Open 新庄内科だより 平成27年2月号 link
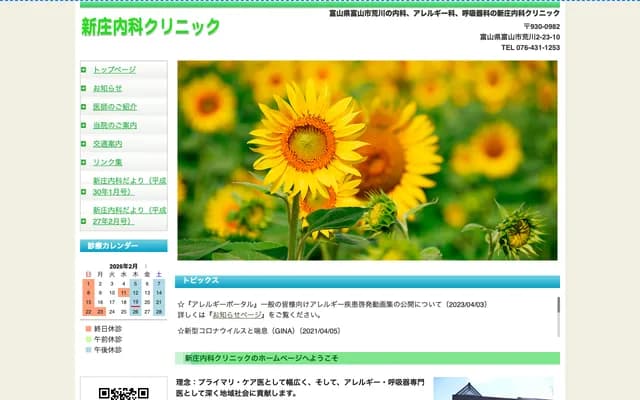The height and width of the screenshot is (400, 640). pos(129,215)
